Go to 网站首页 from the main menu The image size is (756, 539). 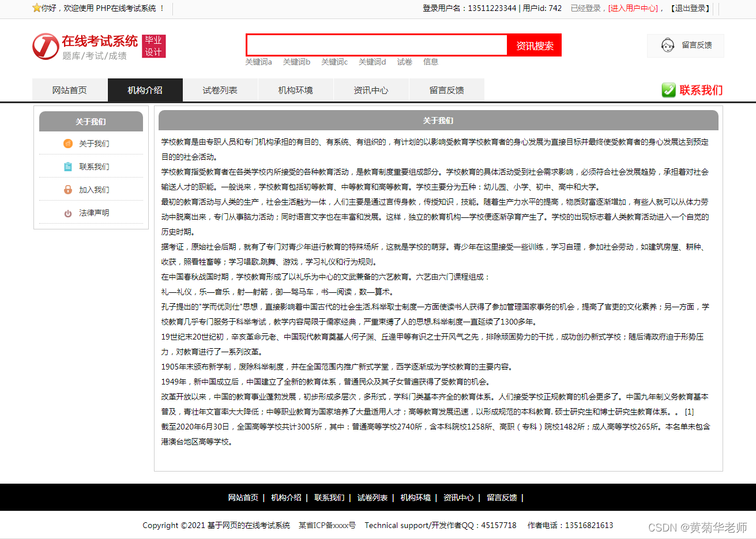[69, 90]
